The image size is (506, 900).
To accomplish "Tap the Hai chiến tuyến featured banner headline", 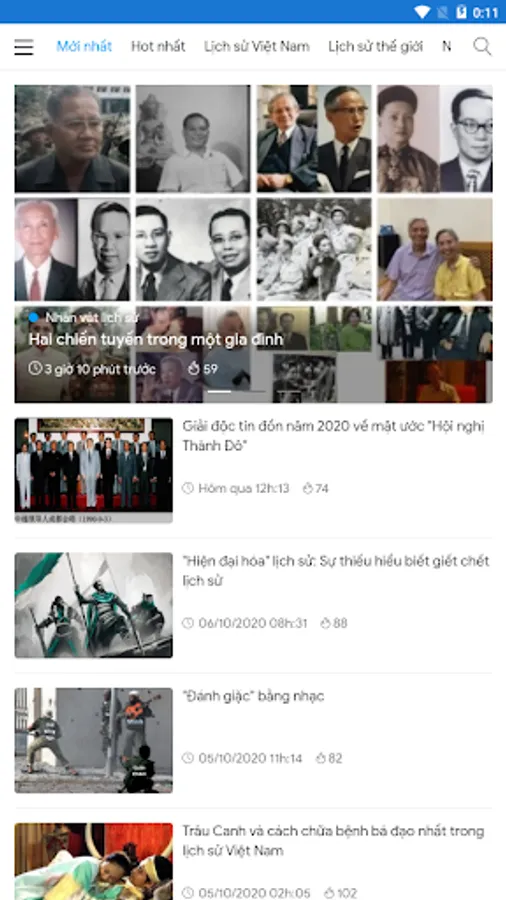I will [x=156, y=340].
